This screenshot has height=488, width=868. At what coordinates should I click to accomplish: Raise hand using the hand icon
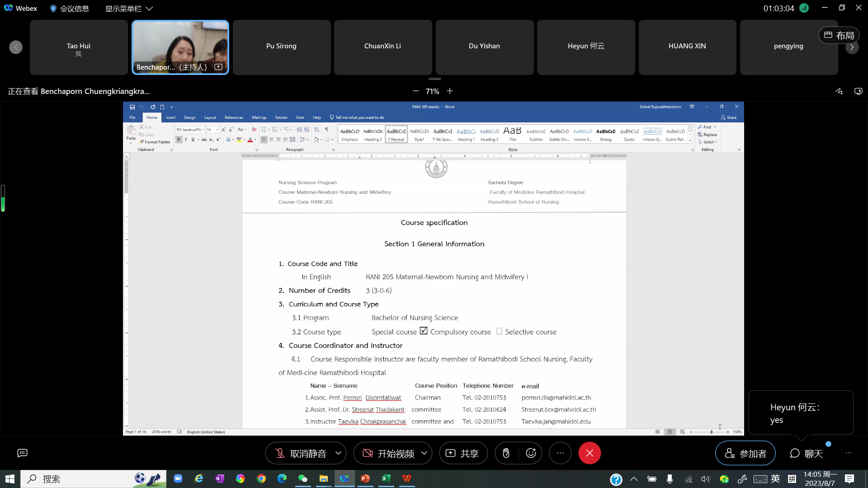[x=506, y=453]
